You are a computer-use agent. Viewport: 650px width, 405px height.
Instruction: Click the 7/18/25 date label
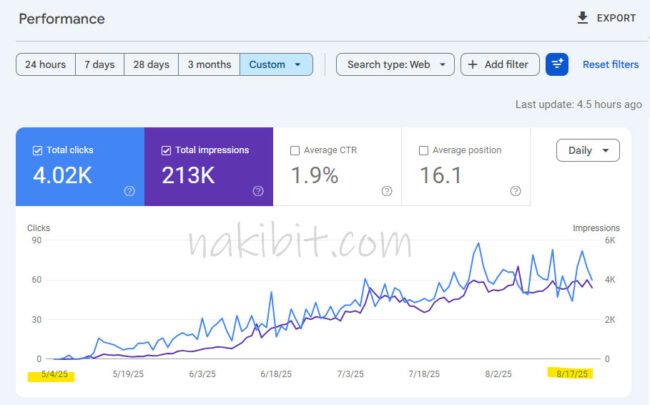click(424, 374)
